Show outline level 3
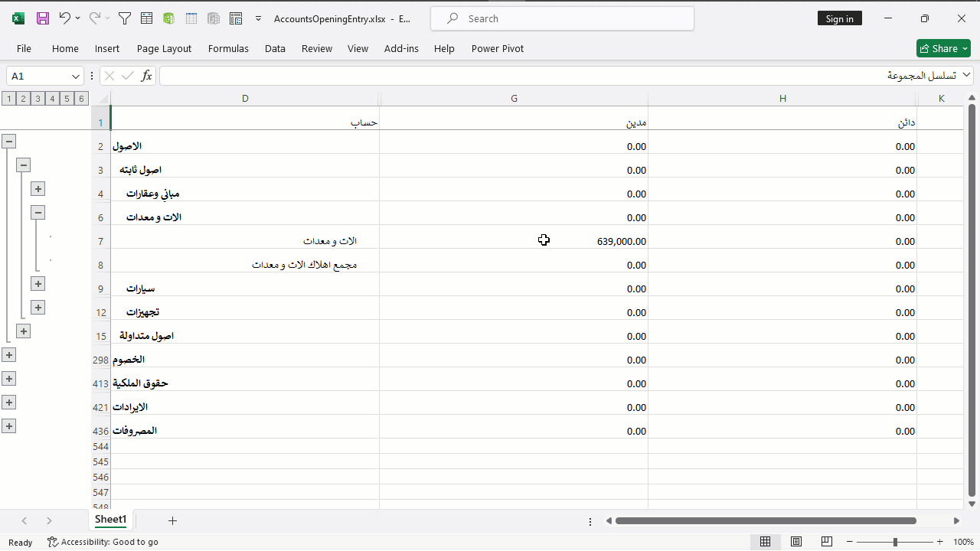 (x=38, y=99)
